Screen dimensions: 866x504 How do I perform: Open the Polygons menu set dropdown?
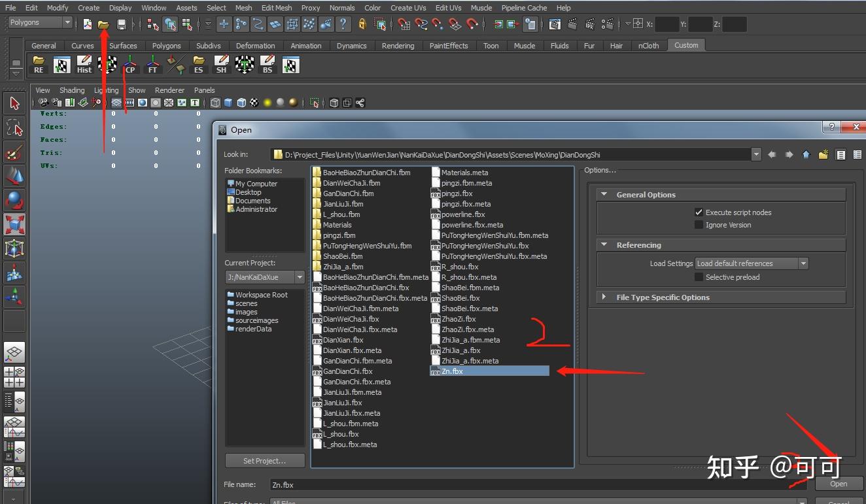(x=40, y=23)
